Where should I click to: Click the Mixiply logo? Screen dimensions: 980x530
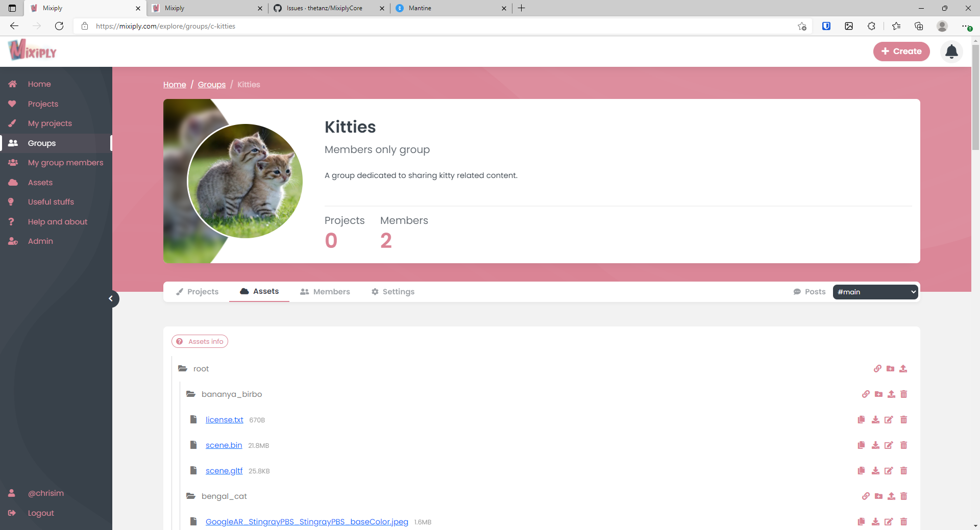32,50
